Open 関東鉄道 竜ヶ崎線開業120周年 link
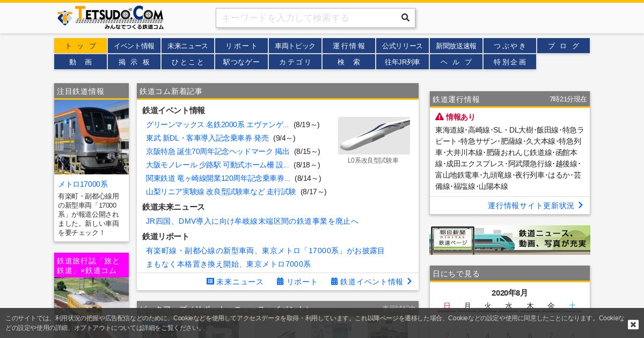Screen dimensions: 644x338 pos(218,178)
